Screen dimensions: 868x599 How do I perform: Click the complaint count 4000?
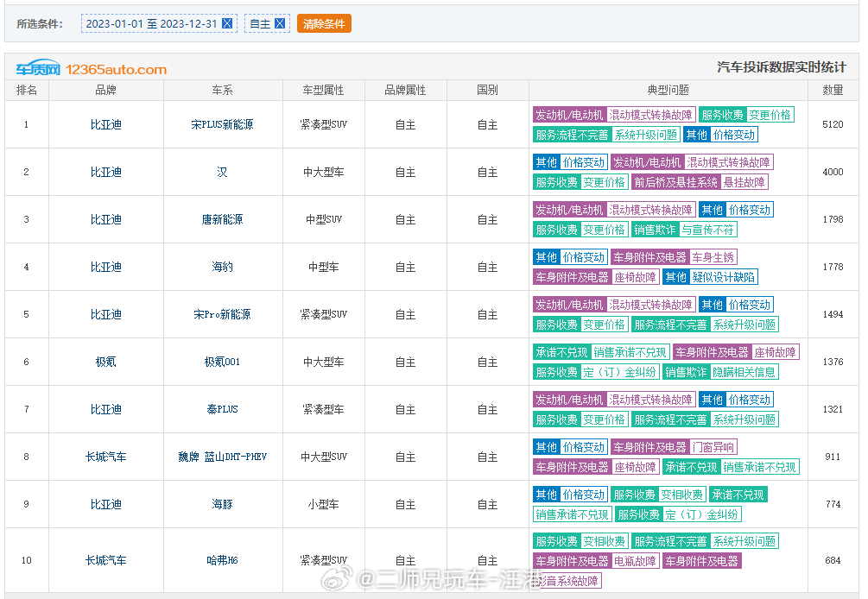[833, 172]
